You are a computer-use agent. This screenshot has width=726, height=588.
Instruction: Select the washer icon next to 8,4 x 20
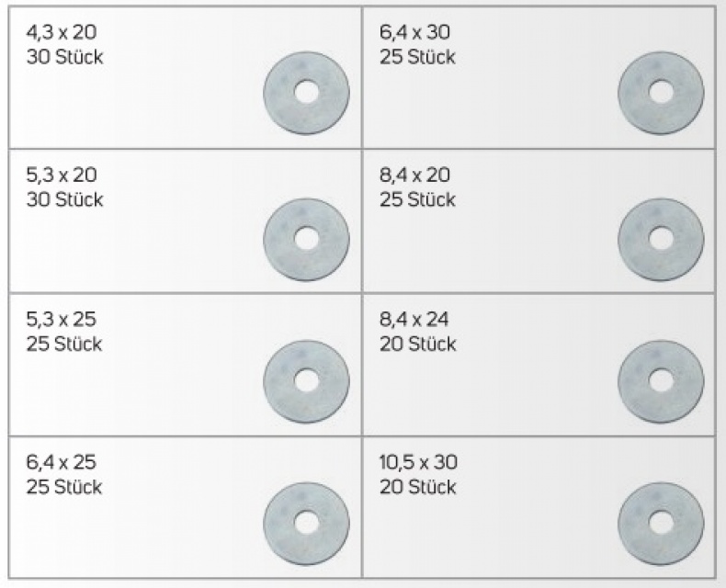click(x=661, y=240)
